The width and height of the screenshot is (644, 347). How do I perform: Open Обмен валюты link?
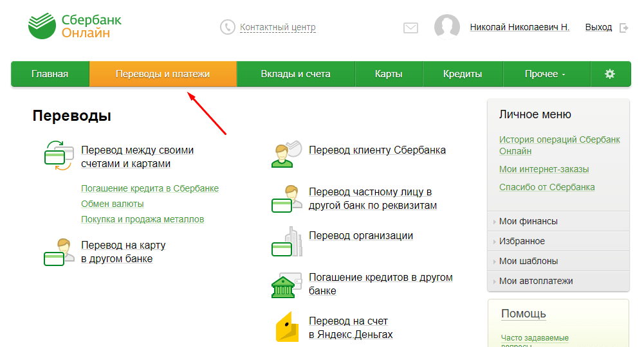[113, 204]
